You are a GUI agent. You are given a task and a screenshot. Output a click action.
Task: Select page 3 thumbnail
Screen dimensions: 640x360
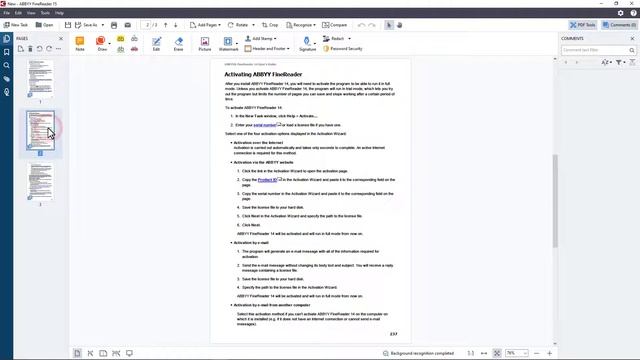point(40,182)
